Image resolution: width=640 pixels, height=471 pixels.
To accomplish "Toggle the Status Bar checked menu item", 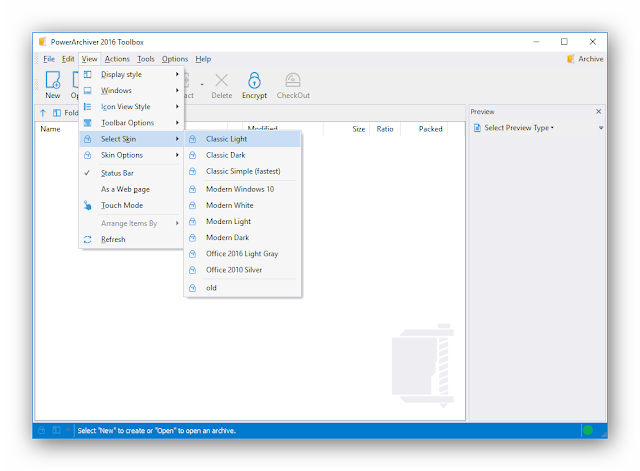I will click(x=132, y=173).
